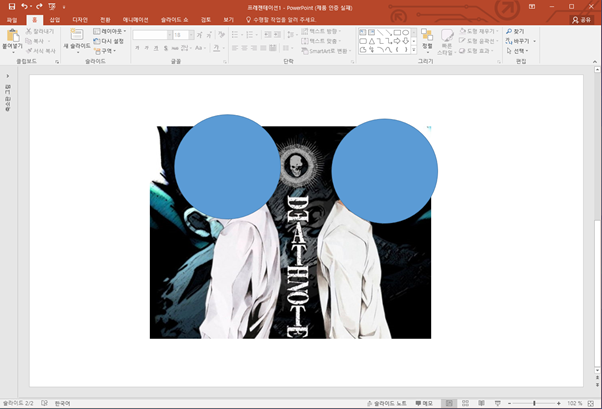Screen dimensions: 602x409
Task: Switch to Normal view in status bar
Action: coord(449,403)
